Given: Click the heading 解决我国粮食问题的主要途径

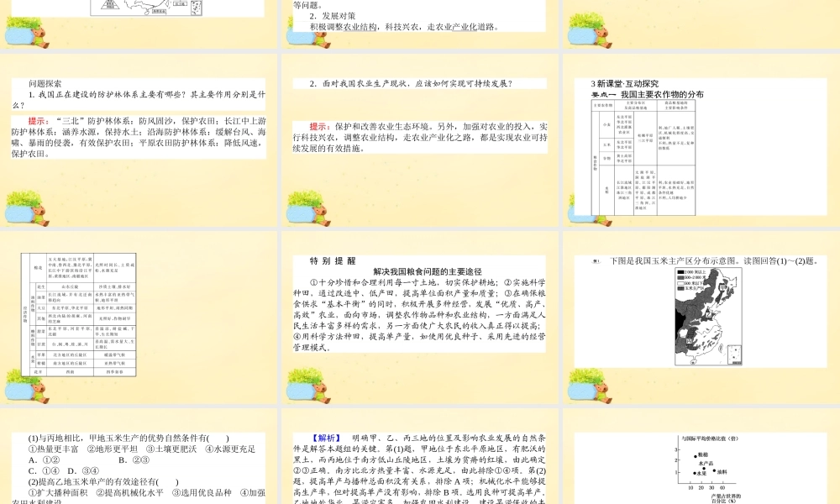Looking at the screenshot, I should pos(428,271).
